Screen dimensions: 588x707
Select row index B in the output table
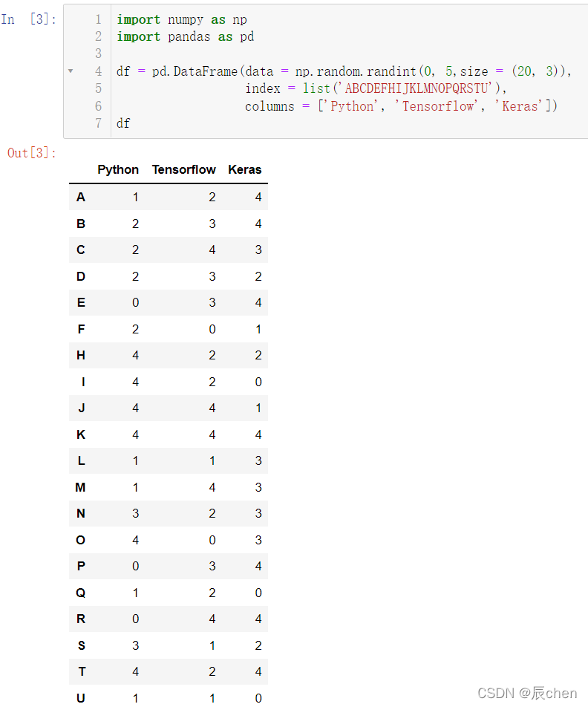81,224
